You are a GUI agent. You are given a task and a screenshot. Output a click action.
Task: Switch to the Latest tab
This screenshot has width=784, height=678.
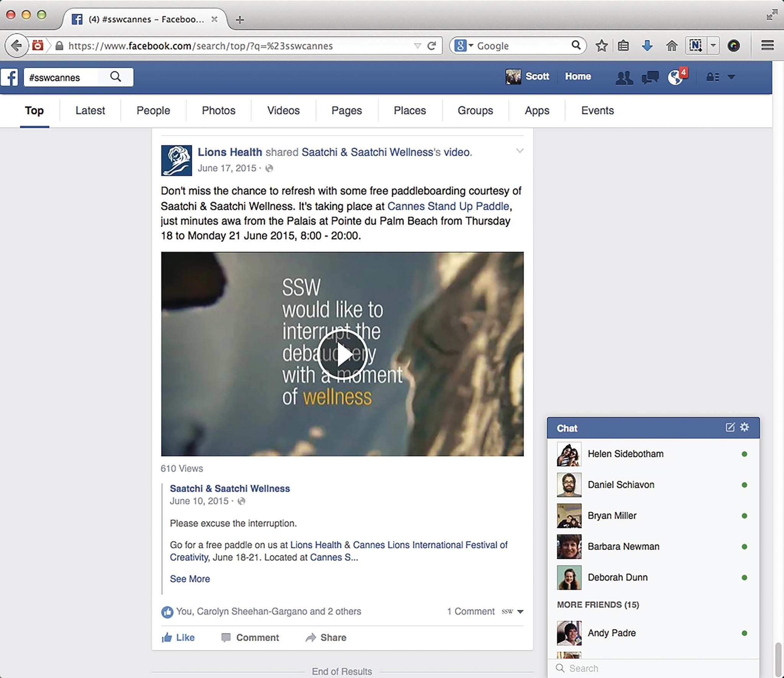pos(90,111)
